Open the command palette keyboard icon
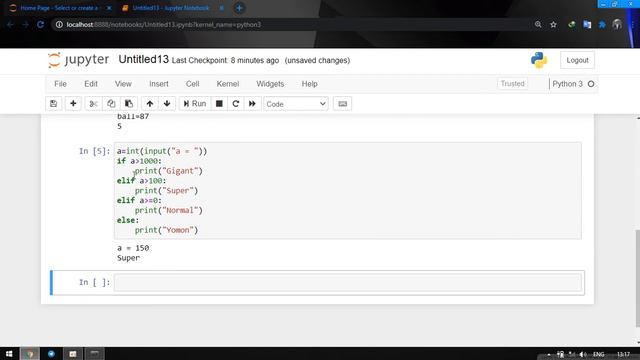 [342, 104]
